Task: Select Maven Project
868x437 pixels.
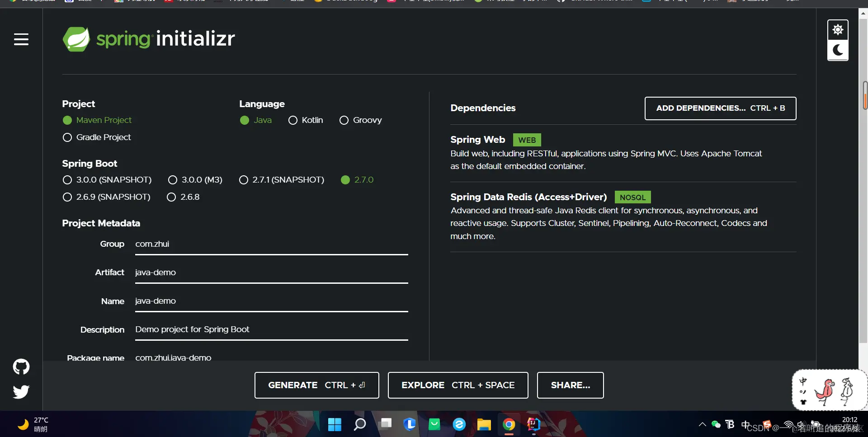Action: coord(97,120)
